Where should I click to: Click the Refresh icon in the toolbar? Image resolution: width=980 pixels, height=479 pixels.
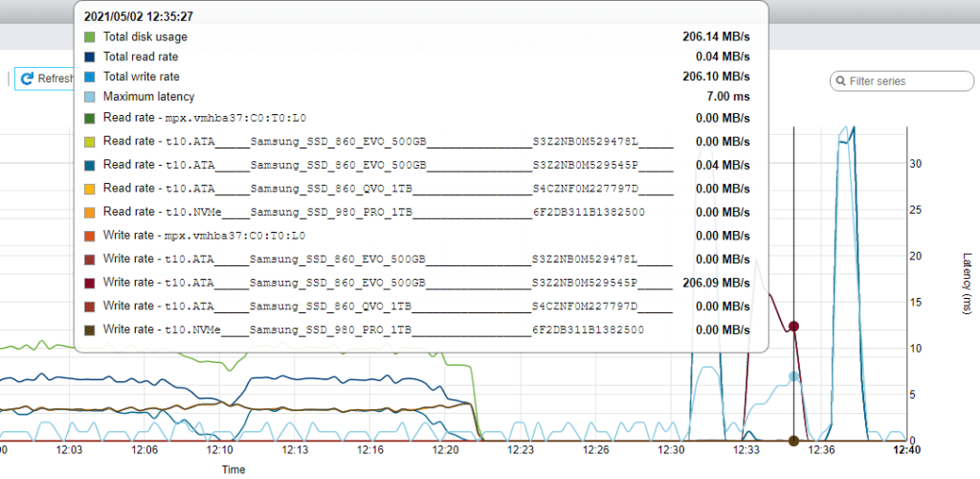(x=29, y=79)
